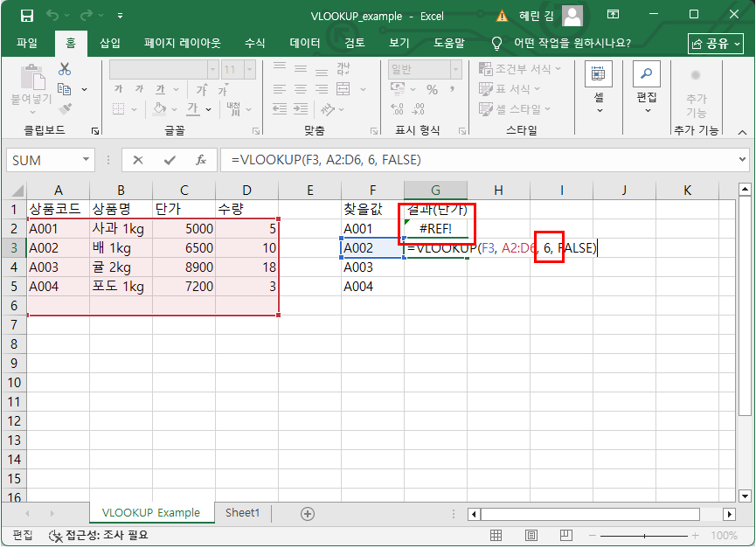Cancel formula entry with X button
This screenshot has height=548, width=756.
(x=138, y=160)
